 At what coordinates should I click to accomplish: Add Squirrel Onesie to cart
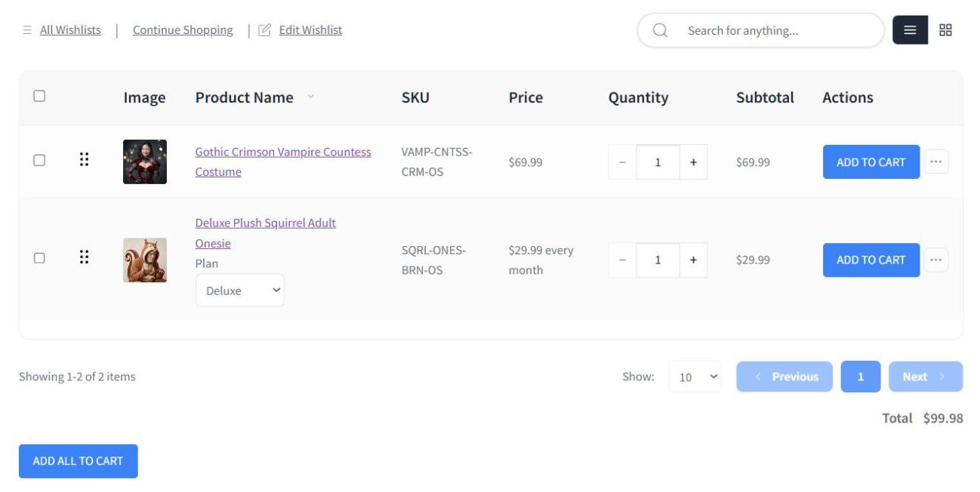click(x=871, y=260)
